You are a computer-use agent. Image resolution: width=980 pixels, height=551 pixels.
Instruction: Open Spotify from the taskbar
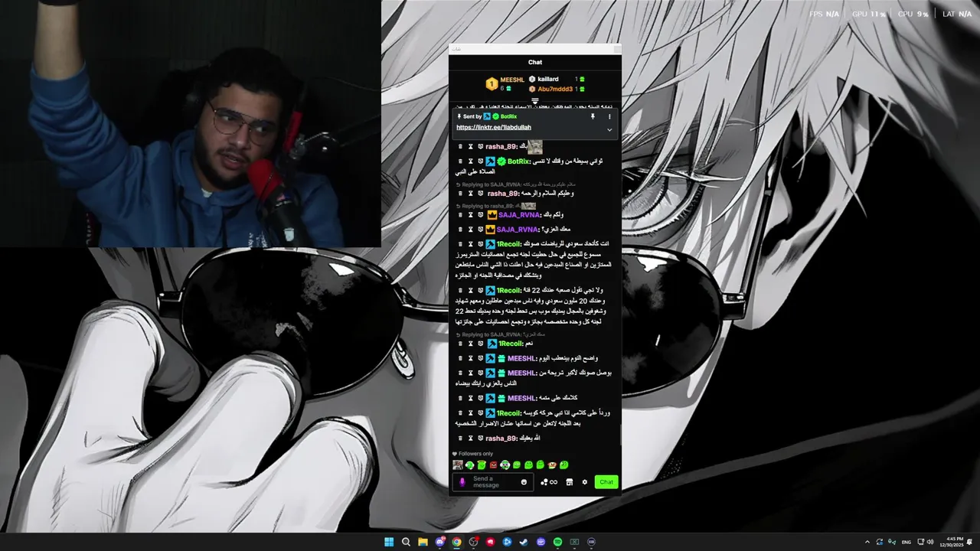coord(557,542)
